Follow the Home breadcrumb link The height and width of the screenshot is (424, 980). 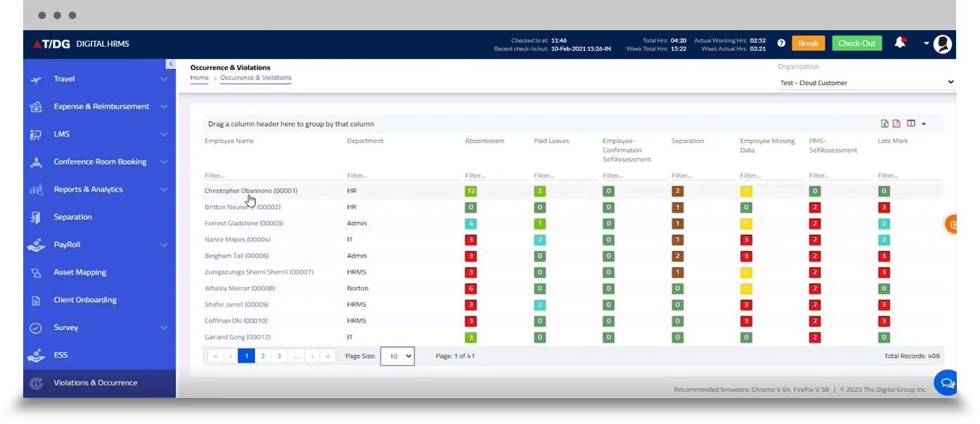pyautogui.click(x=199, y=78)
